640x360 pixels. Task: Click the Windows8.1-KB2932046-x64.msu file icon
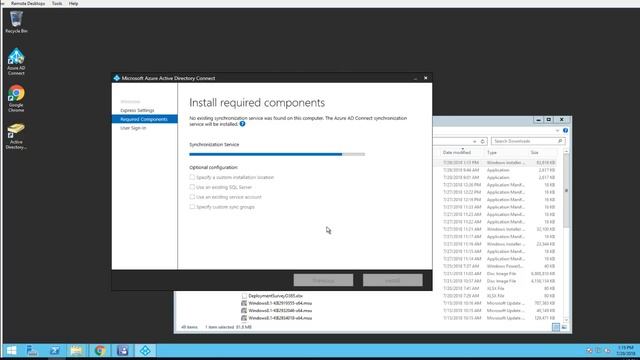click(244, 311)
